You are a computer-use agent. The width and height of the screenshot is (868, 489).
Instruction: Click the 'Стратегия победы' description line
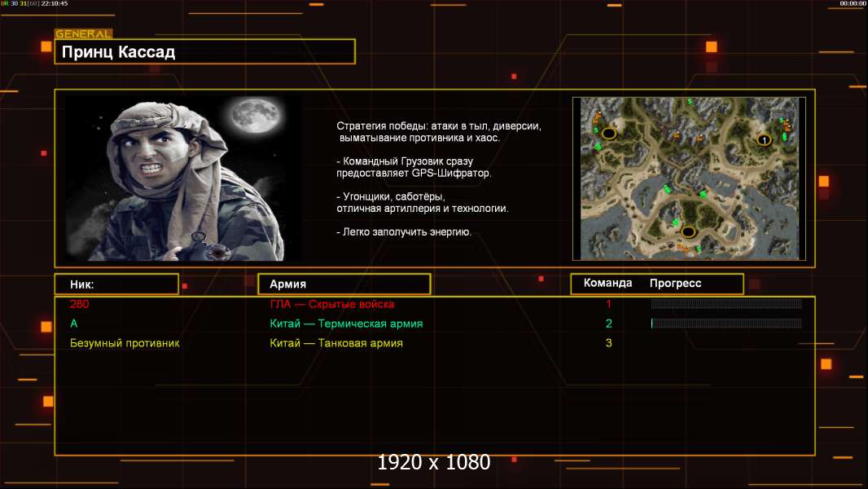(x=438, y=126)
